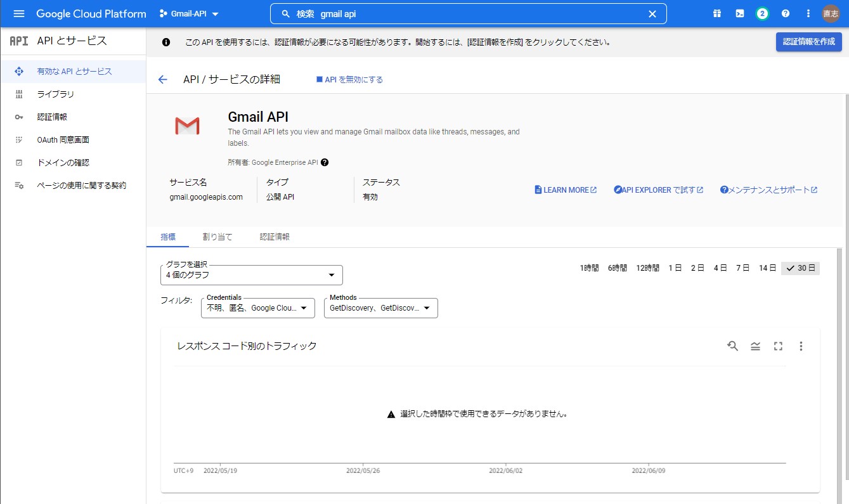Click the info icon in the banner
Viewport: 849px width, 504px height.
[x=166, y=42]
